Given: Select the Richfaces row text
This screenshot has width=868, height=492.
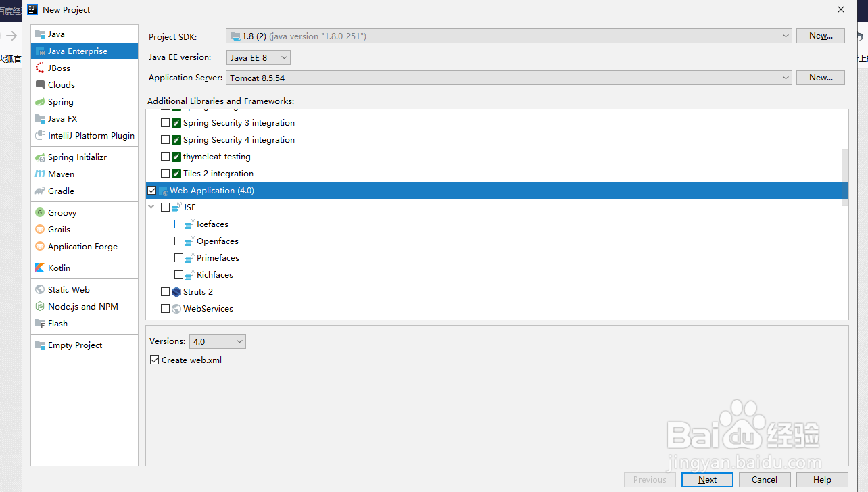Looking at the screenshot, I should (215, 275).
